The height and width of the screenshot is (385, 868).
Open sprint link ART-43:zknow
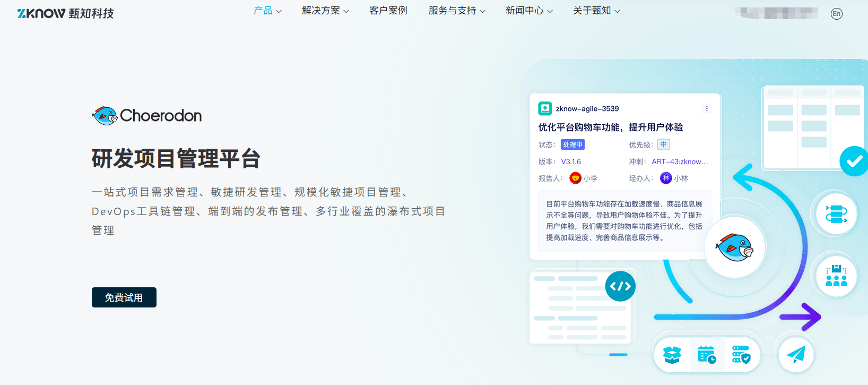click(680, 161)
